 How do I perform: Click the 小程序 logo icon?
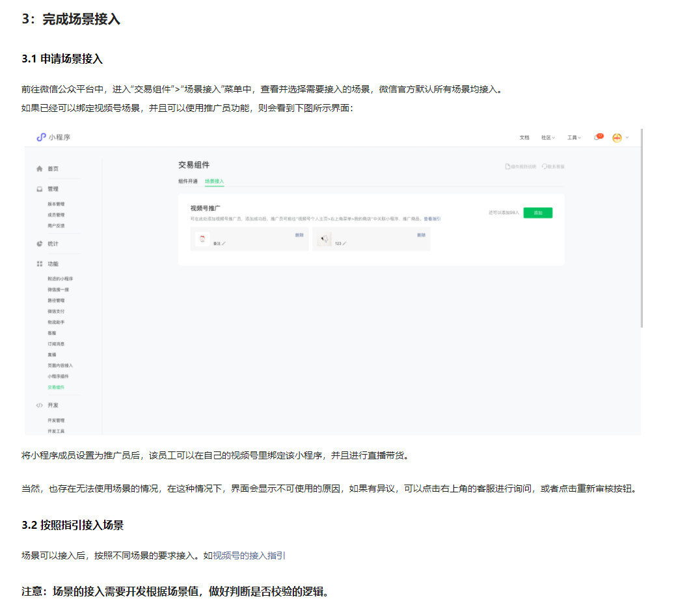41,137
